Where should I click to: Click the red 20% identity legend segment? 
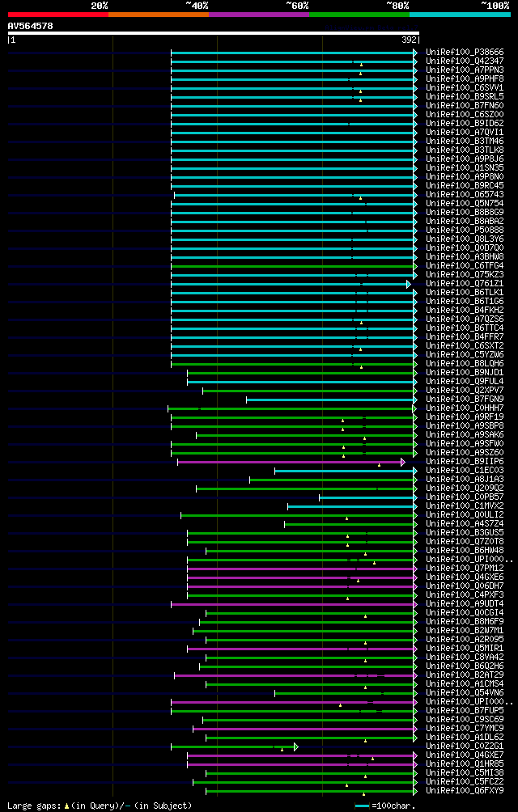pyautogui.click(x=58, y=15)
